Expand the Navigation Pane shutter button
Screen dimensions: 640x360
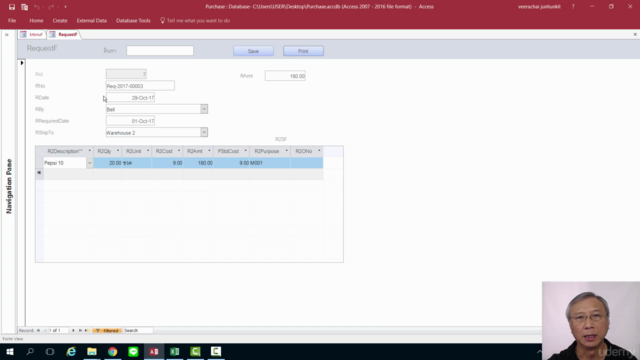7,35
